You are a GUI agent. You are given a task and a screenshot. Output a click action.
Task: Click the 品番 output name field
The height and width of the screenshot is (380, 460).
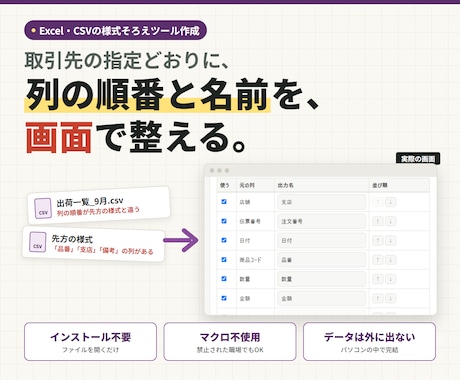coord(321,260)
